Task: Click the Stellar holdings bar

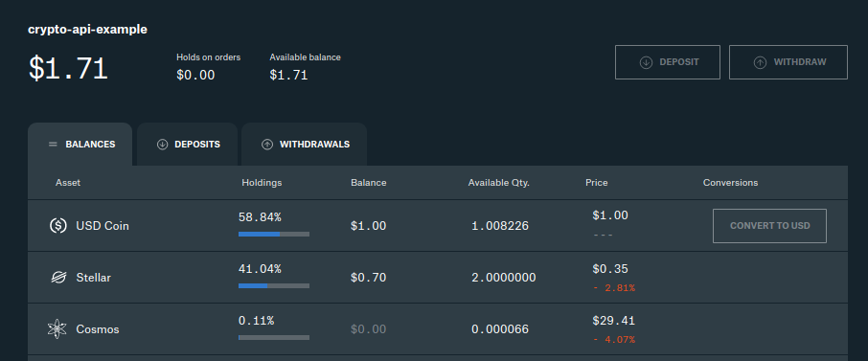Action: pyautogui.click(x=274, y=285)
